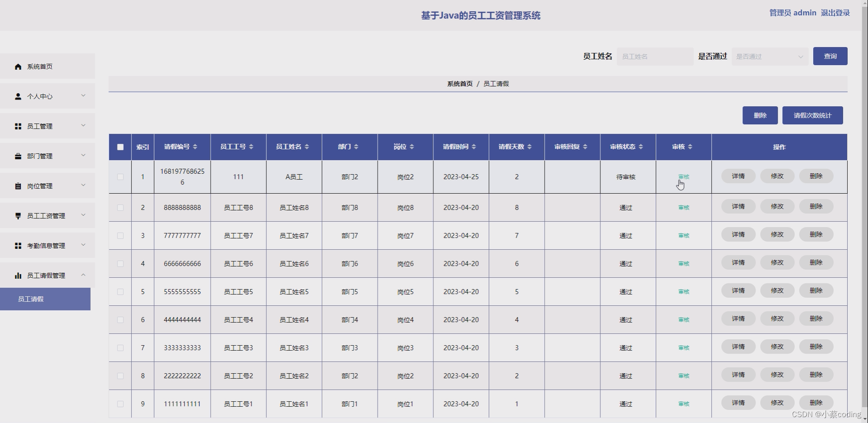The width and height of the screenshot is (868, 423).
Task: Sort by 审核状态 using its sort arrows
Action: pyautogui.click(x=641, y=147)
